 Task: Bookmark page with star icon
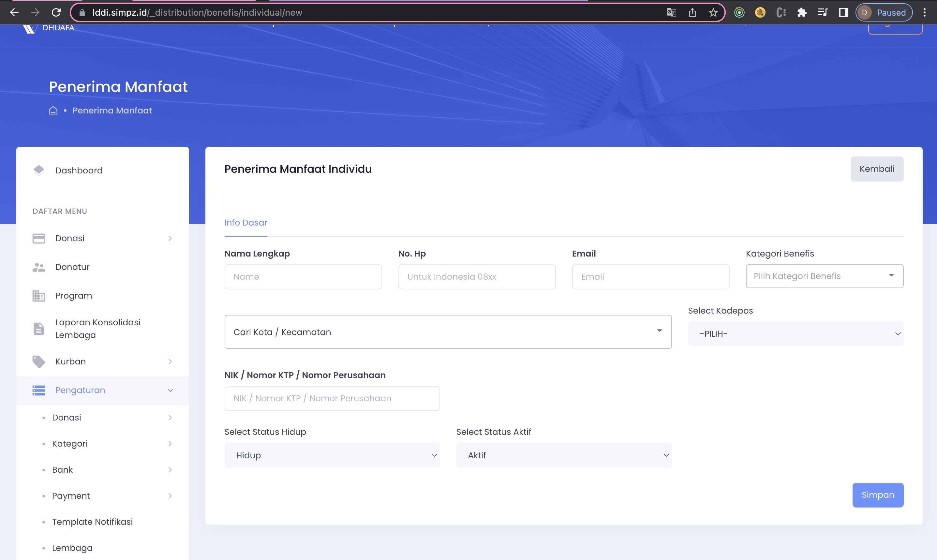point(713,13)
